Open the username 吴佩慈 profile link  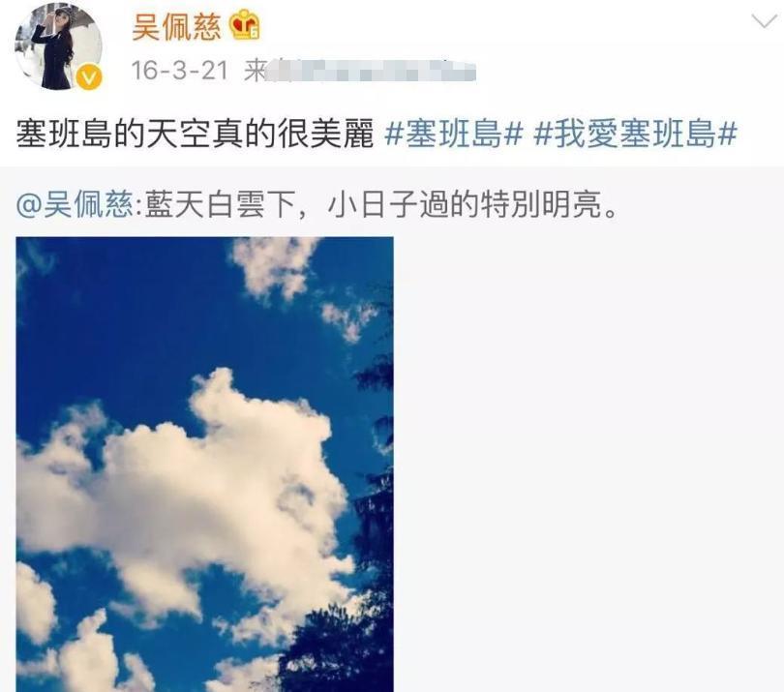[x=176, y=26]
